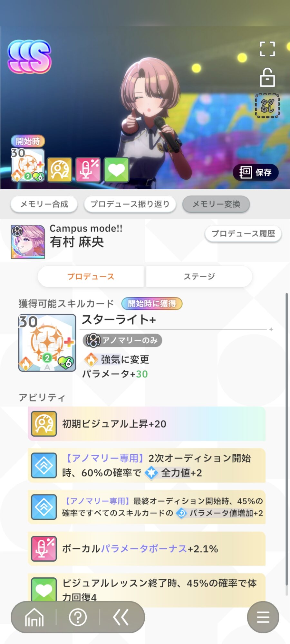Switch to the ステージ tab

pyautogui.click(x=199, y=276)
